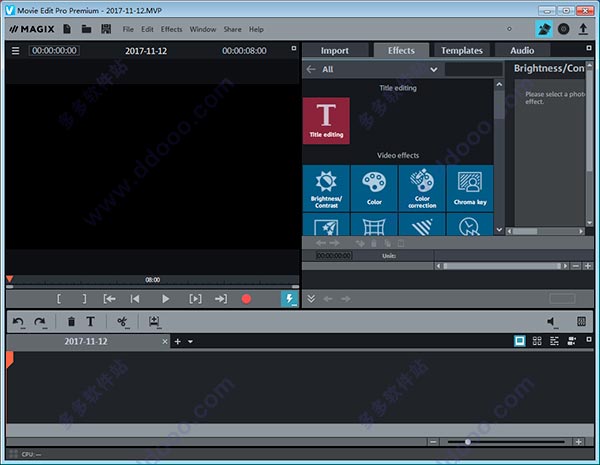This screenshot has width=600, height=465.
Task: Maximize preview monitor square icon
Action: coord(294,48)
